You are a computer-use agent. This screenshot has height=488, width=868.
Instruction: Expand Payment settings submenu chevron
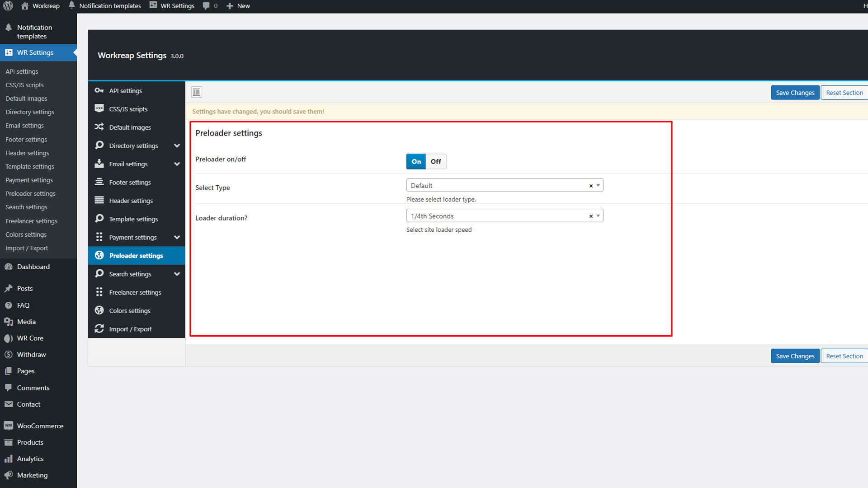(177, 238)
